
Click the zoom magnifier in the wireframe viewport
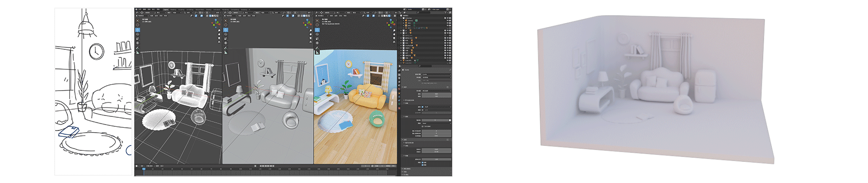219,30
